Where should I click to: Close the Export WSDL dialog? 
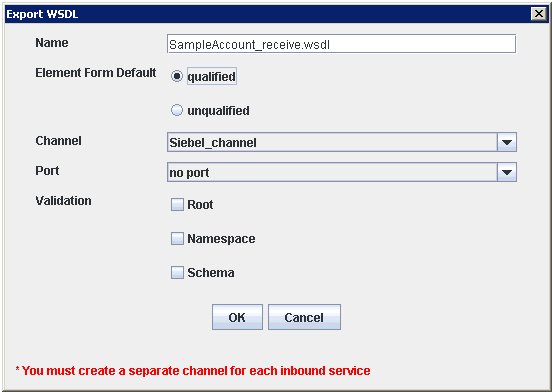(539, 14)
